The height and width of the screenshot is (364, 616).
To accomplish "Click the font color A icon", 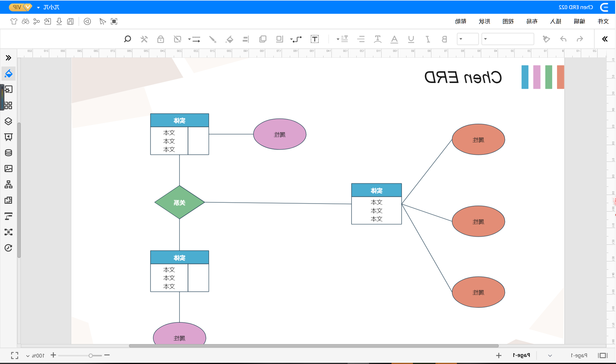I will (394, 39).
